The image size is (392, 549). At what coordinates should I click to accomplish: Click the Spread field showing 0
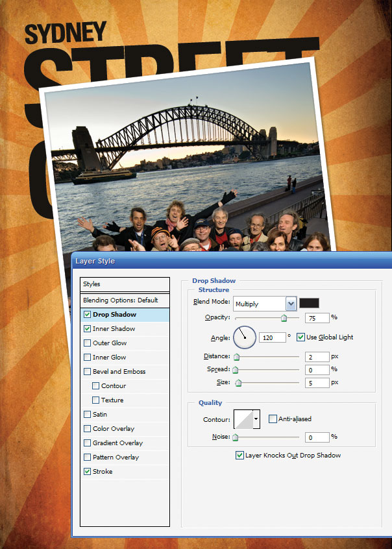tap(317, 370)
